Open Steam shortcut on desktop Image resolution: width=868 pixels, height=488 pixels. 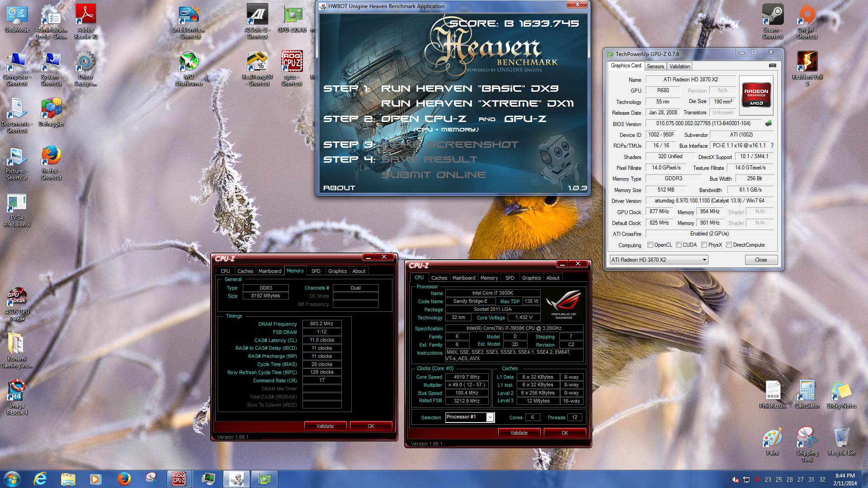tap(773, 22)
